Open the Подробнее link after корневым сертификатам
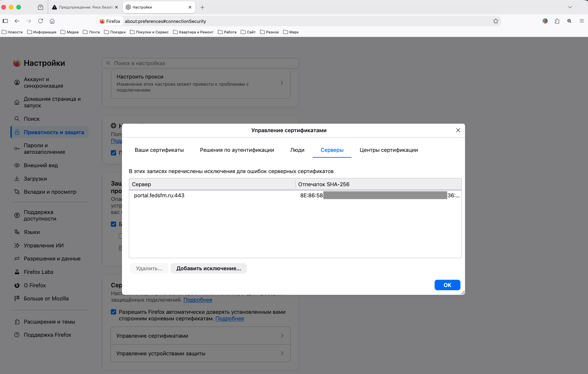 point(230,318)
